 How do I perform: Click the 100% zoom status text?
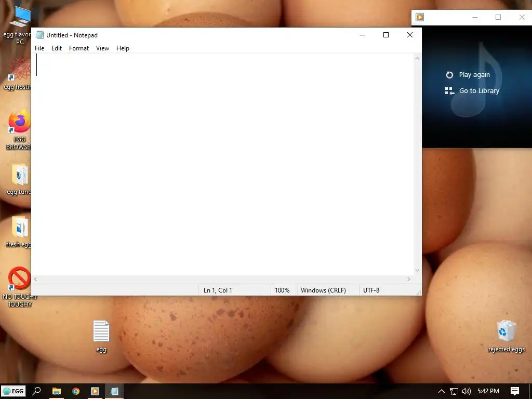tap(282, 290)
